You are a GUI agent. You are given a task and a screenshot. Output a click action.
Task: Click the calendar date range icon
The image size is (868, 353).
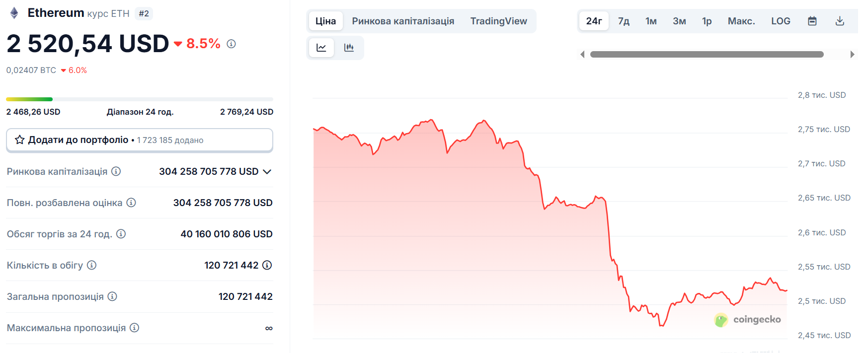click(812, 21)
